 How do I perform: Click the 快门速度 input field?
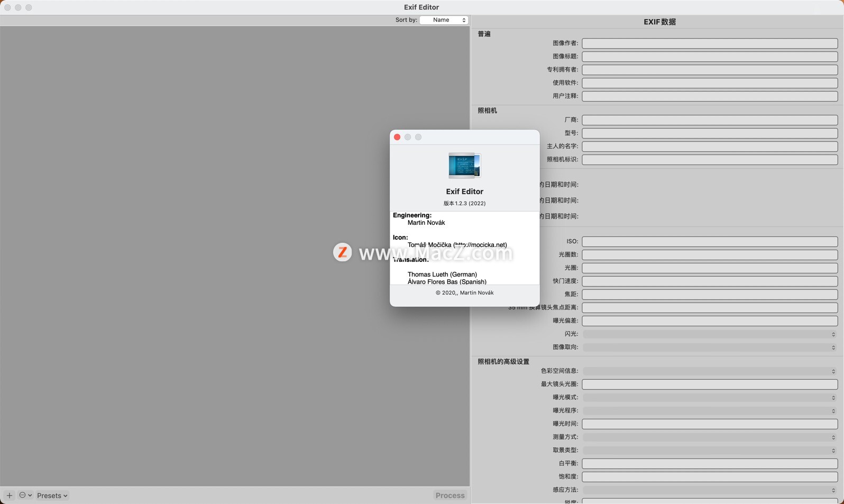(x=710, y=281)
